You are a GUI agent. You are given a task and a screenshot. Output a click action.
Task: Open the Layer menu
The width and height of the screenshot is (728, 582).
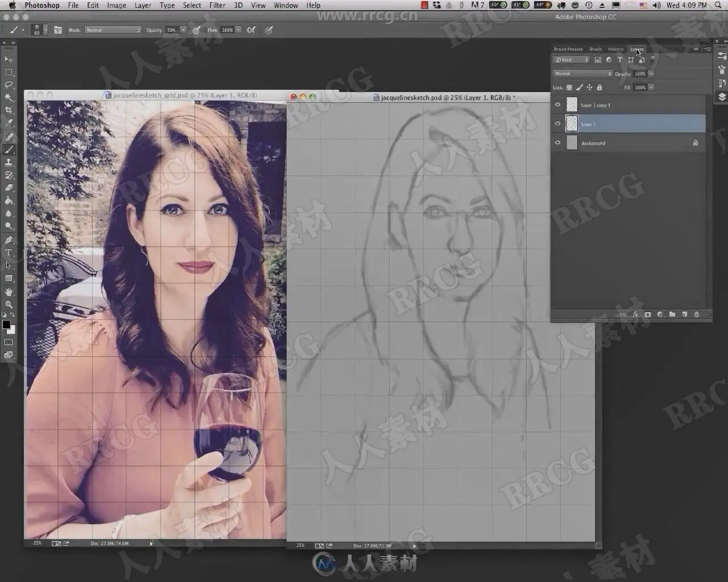point(143,5)
